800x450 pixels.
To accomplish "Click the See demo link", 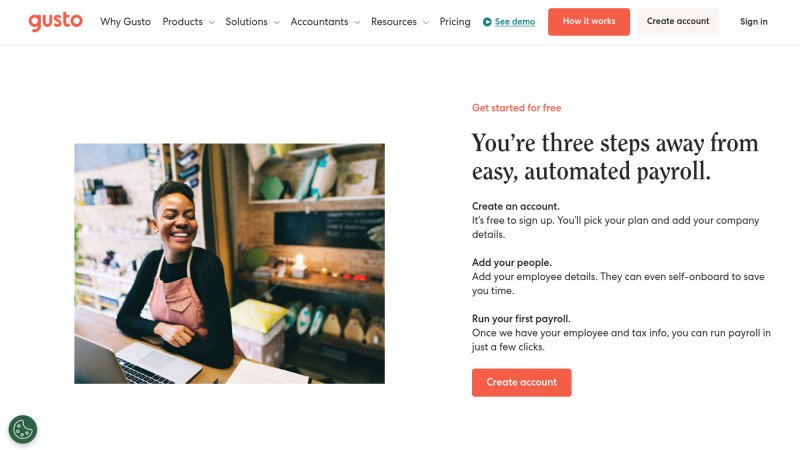I will (515, 22).
